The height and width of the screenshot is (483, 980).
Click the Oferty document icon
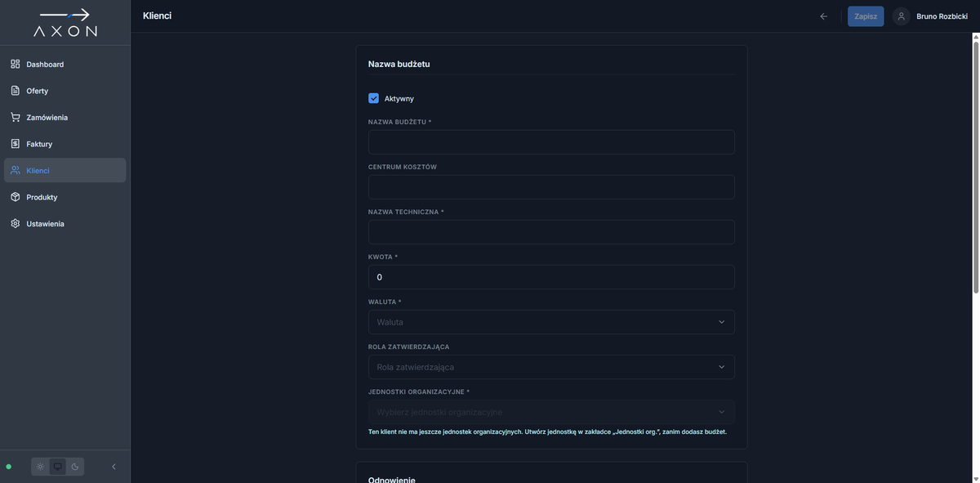pyautogui.click(x=16, y=91)
